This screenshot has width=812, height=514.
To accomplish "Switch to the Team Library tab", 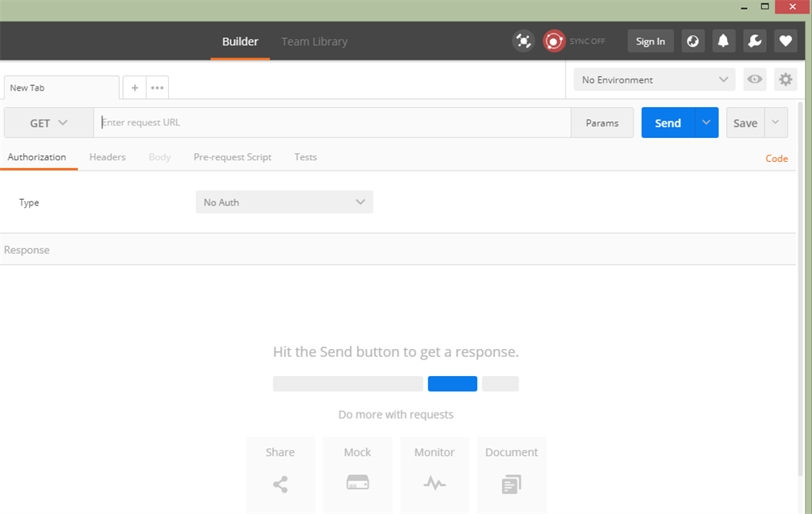I will tap(314, 41).
